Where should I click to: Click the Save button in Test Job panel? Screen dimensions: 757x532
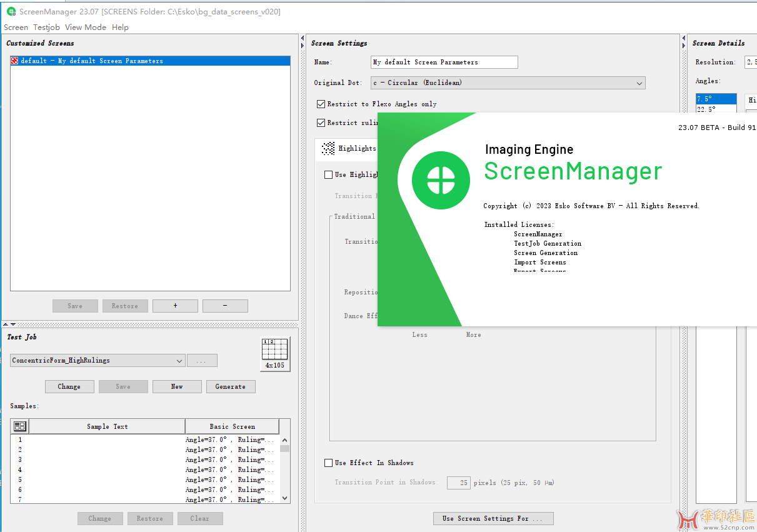click(123, 386)
